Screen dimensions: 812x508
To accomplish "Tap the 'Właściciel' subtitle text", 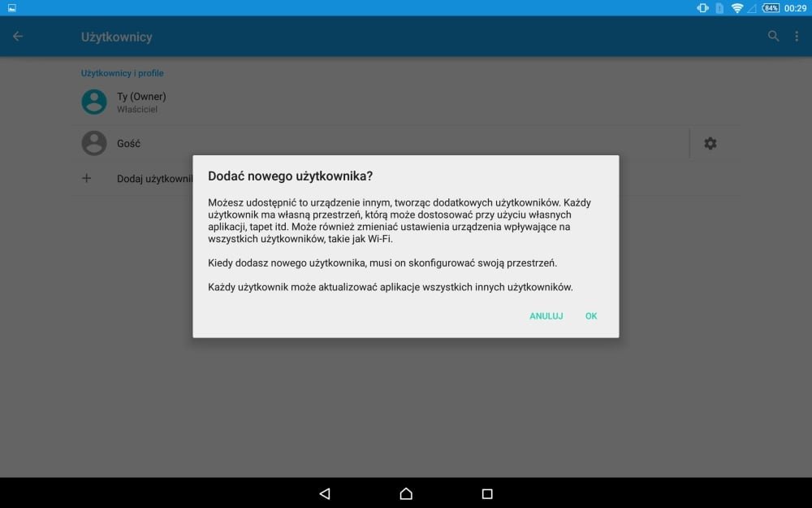I will click(136, 110).
